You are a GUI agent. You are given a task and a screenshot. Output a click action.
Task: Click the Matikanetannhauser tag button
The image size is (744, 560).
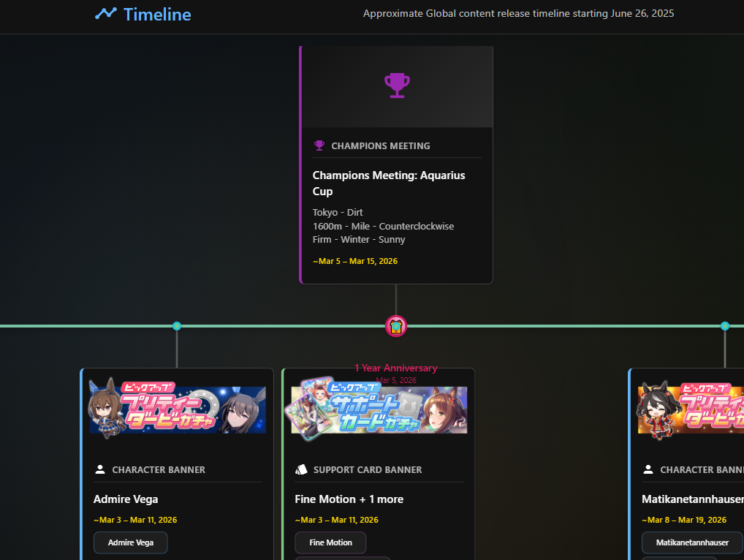click(692, 542)
